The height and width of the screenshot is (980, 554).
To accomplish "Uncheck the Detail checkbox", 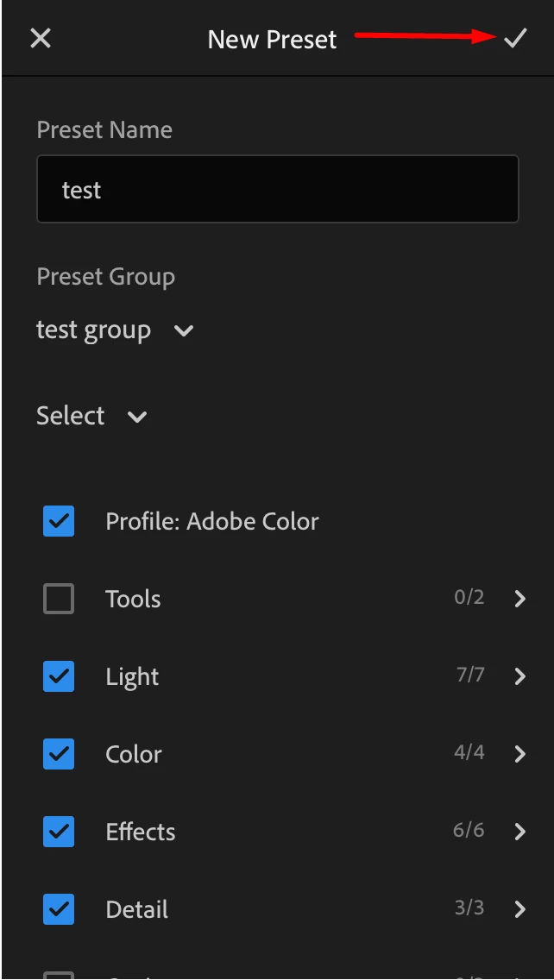I will [x=59, y=909].
